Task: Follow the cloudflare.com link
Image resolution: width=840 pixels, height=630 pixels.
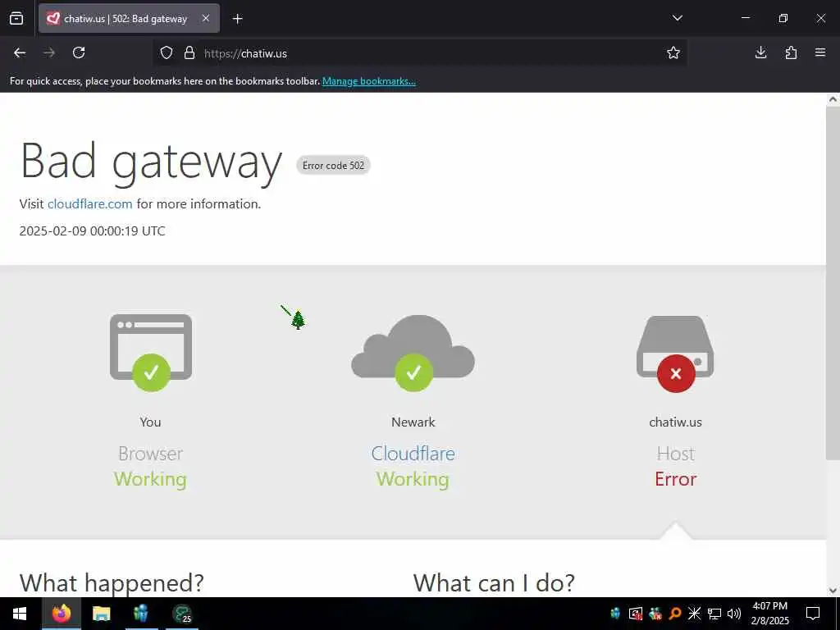Action: pos(89,204)
